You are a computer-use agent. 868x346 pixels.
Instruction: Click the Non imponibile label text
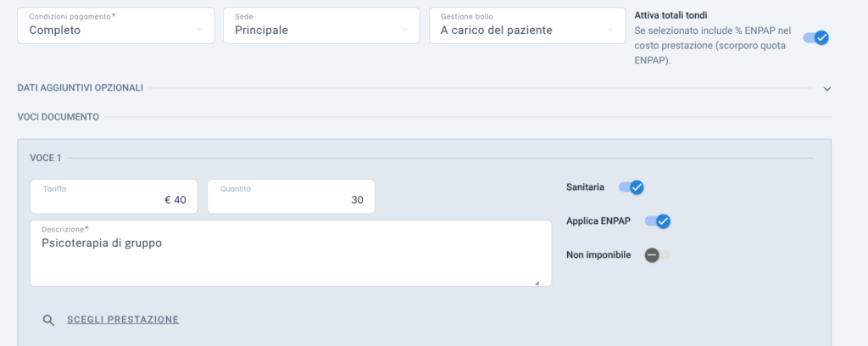click(x=598, y=255)
